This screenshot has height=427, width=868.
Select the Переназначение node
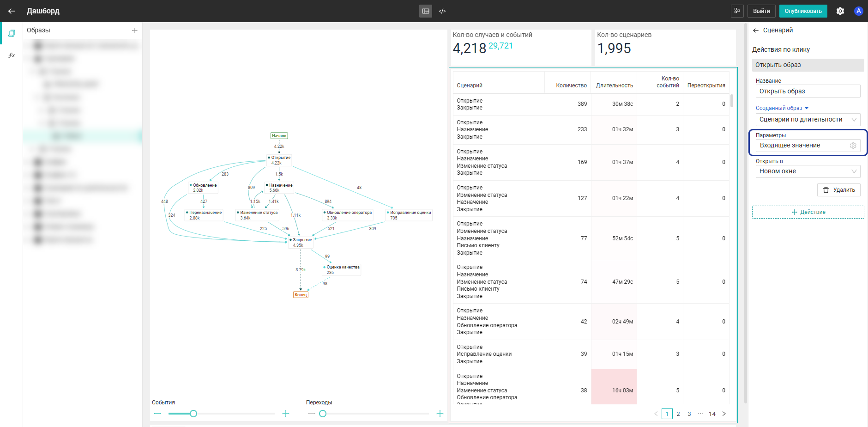tap(204, 215)
